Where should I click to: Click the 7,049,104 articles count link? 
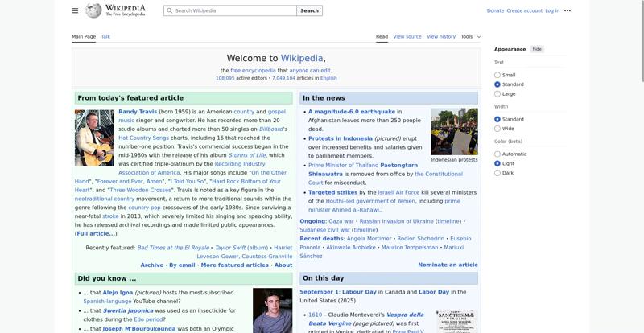(283, 78)
